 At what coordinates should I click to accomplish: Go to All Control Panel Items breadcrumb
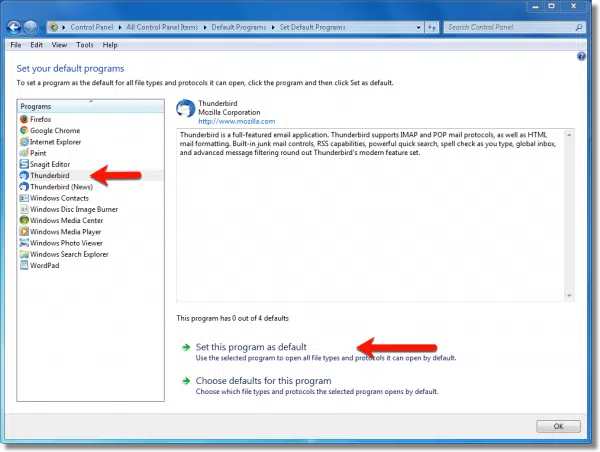(162, 27)
